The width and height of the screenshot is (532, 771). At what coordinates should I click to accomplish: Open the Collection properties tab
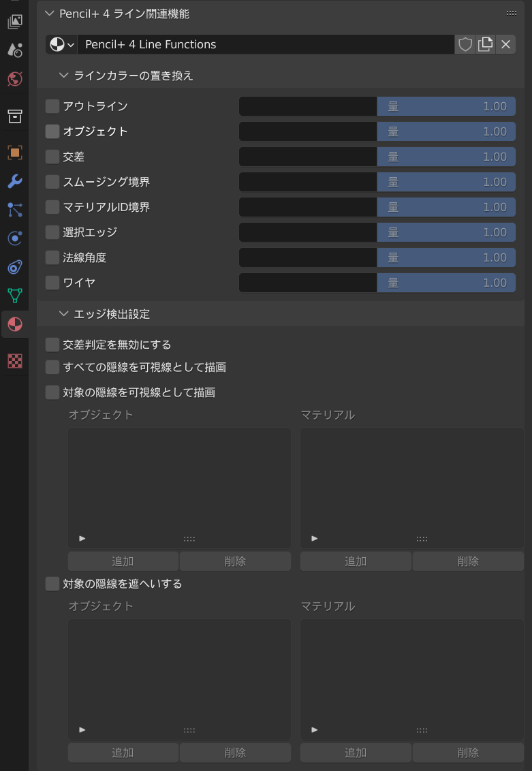click(x=14, y=116)
